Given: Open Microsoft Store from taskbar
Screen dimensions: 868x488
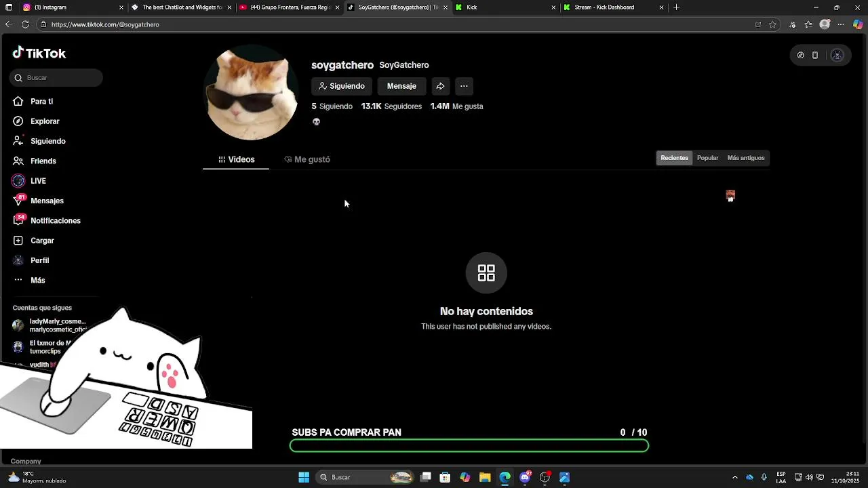Looking at the screenshot, I should (x=445, y=477).
